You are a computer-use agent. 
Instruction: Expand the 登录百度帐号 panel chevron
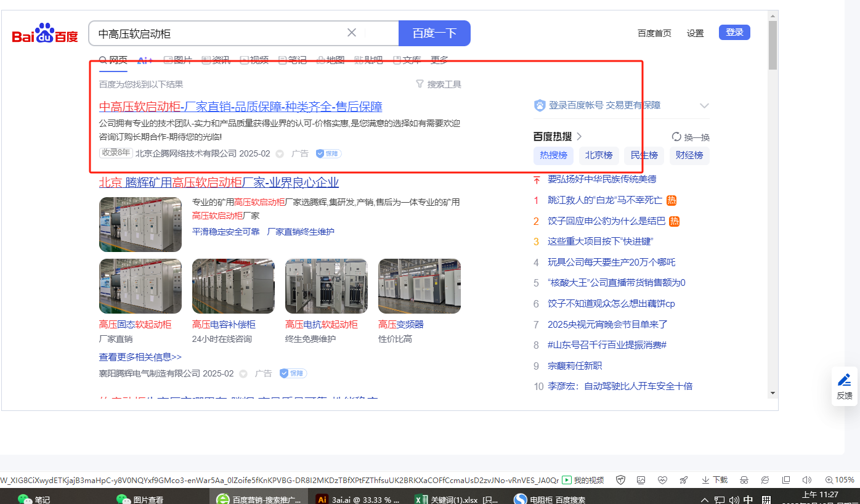pos(704,105)
